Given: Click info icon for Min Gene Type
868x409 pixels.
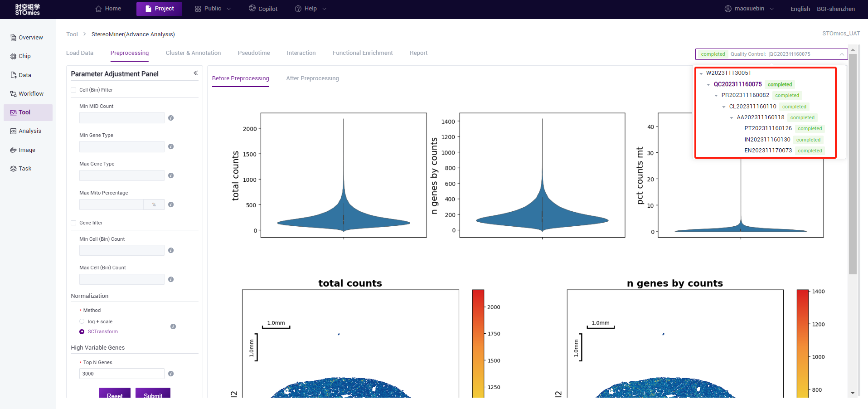Looking at the screenshot, I should point(171,146).
